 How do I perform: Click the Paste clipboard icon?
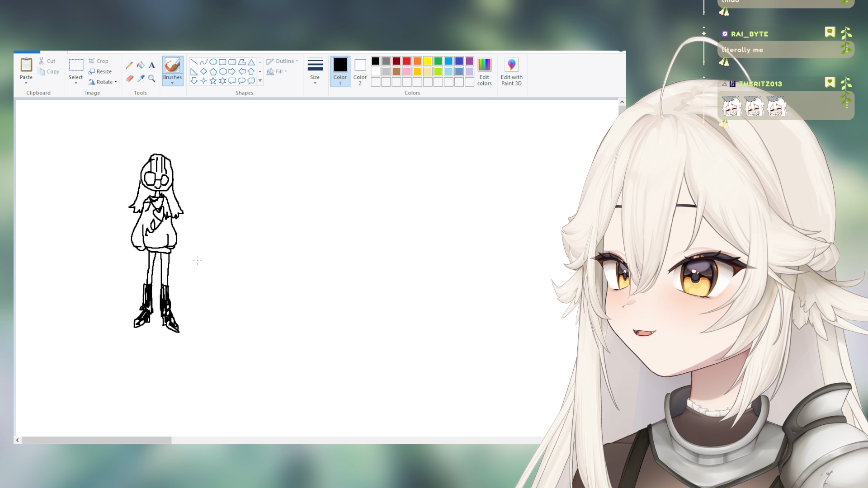pyautogui.click(x=26, y=65)
